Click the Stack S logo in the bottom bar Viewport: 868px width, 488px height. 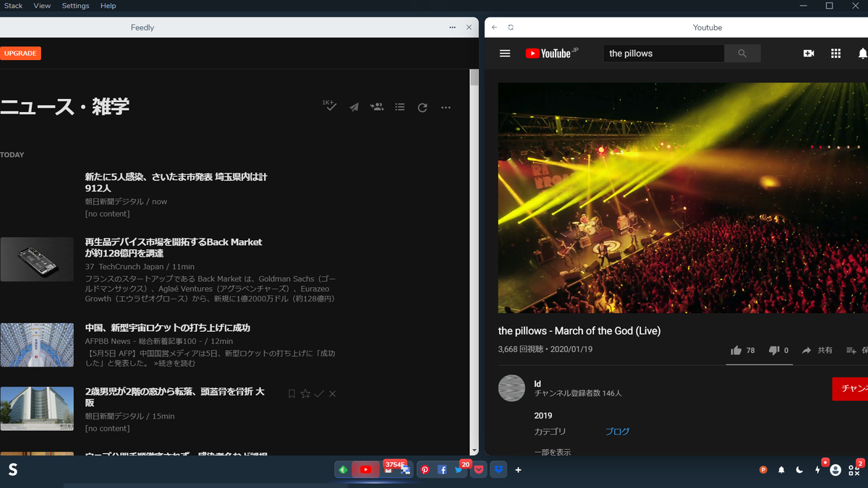(12, 470)
